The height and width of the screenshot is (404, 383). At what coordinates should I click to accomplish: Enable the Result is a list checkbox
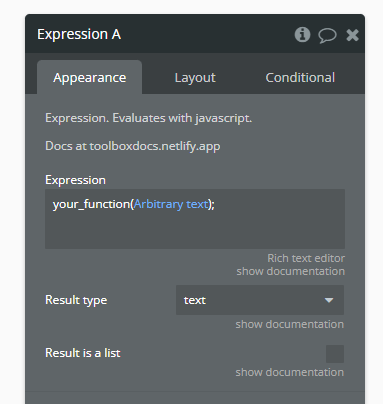coord(335,354)
